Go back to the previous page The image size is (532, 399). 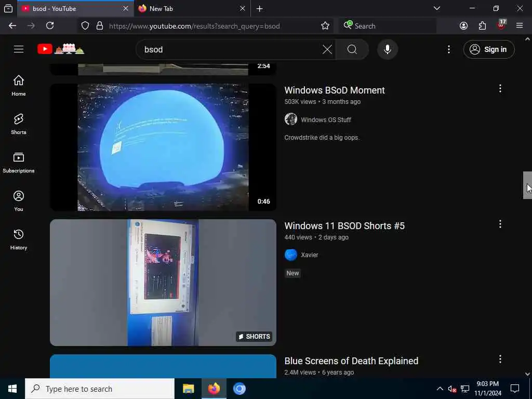point(12,26)
